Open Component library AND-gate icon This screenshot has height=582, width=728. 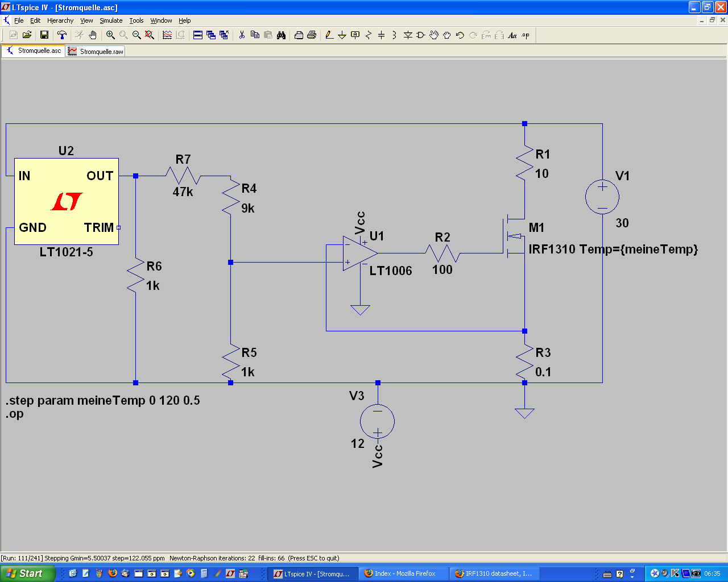tap(421, 35)
